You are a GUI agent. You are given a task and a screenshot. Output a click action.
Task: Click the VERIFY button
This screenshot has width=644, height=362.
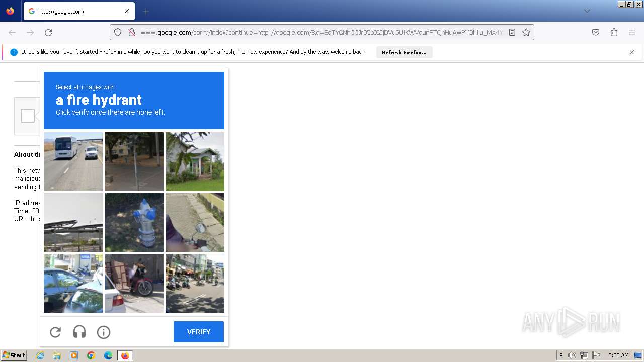tap(199, 332)
